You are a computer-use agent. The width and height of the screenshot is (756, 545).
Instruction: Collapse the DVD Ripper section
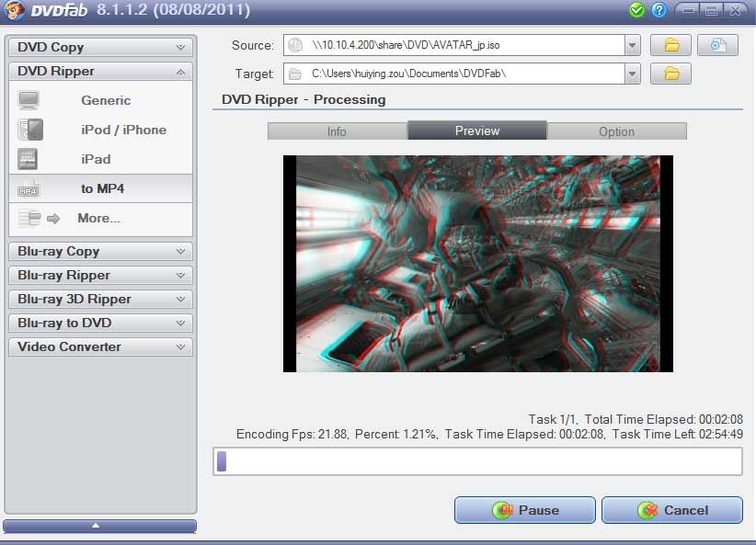tap(100, 72)
